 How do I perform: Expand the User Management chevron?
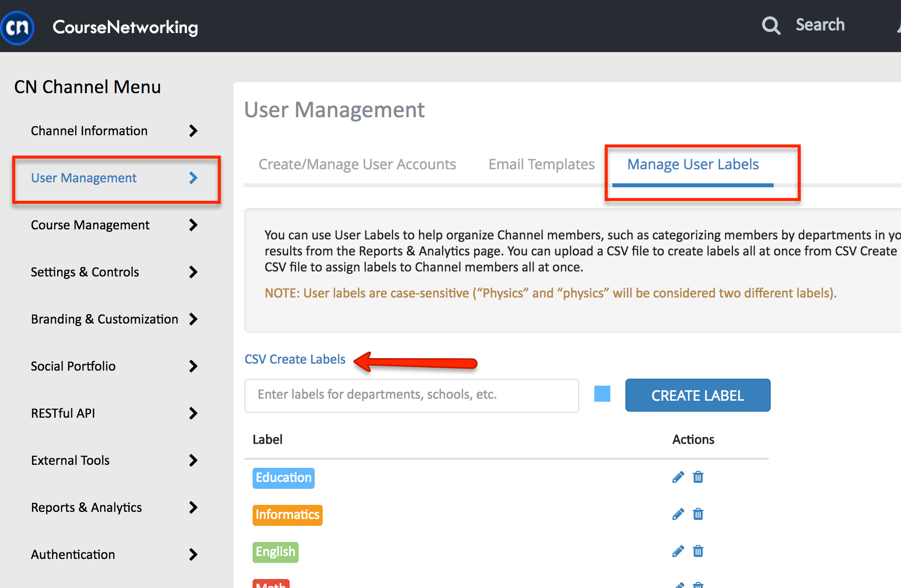pyautogui.click(x=193, y=178)
